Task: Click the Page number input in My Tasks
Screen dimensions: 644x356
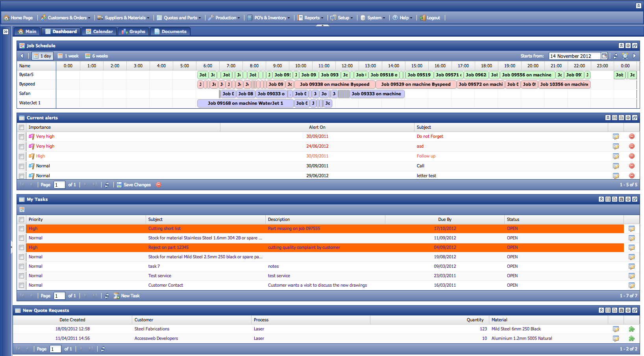Action: point(59,296)
